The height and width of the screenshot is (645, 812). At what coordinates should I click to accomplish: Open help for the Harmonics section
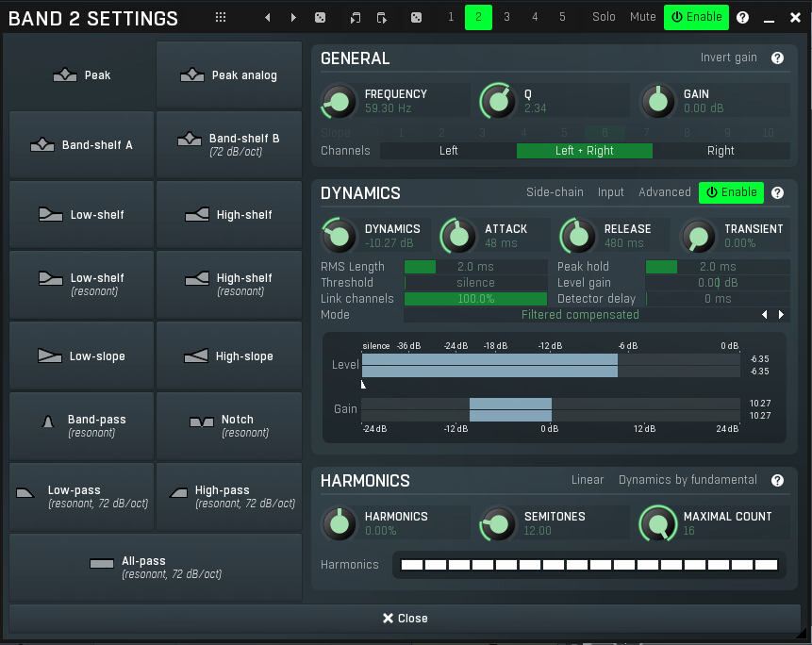(777, 480)
